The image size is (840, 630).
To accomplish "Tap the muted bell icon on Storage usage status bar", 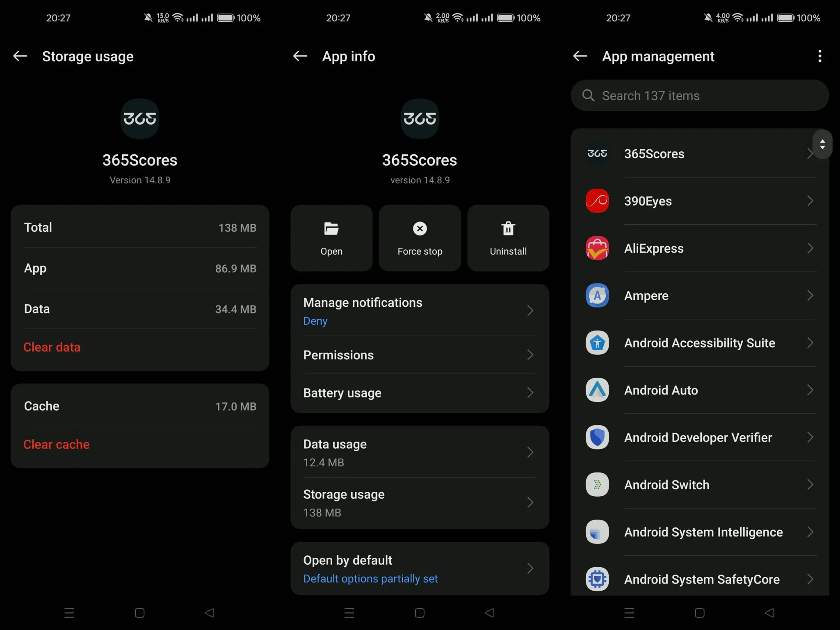I will tap(148, 18).
